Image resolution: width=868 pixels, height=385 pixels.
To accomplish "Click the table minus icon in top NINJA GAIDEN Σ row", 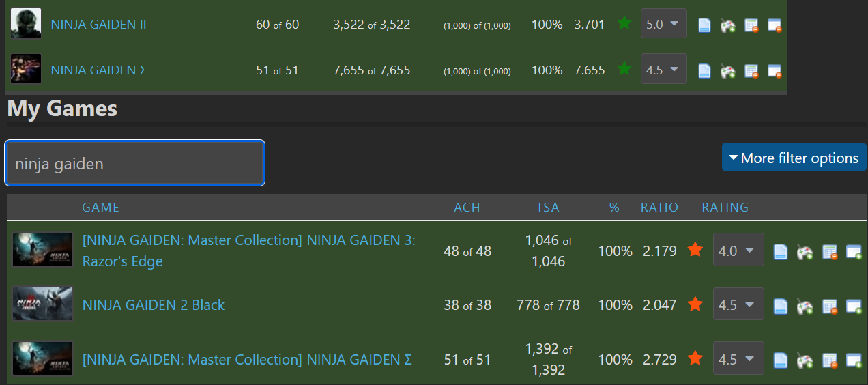I will coord(751,70).
